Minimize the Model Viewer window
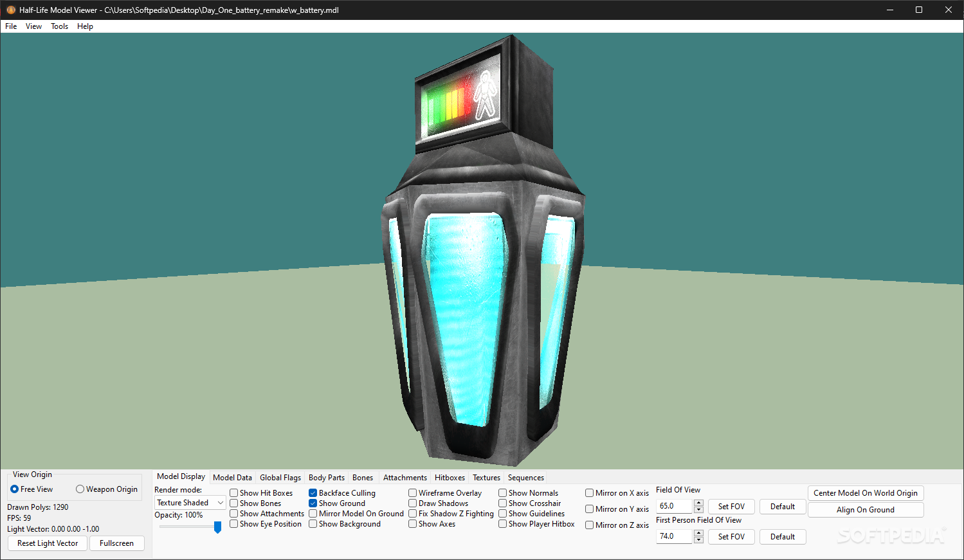Image resolution: width=964 pixels, height=560 pixels. pos(889,10)
